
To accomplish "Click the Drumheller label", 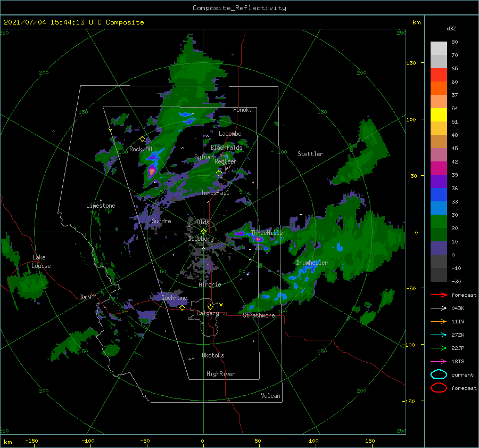I will [312, 263].
